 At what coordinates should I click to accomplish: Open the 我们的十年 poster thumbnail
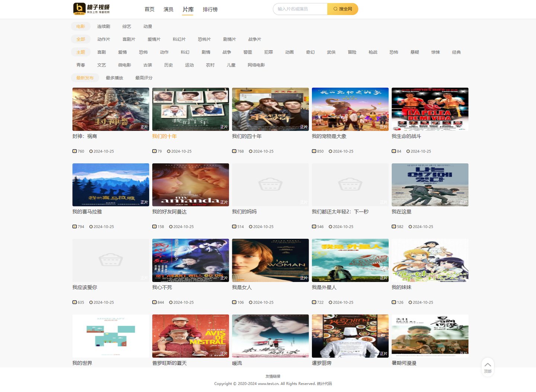coord(191,109)
